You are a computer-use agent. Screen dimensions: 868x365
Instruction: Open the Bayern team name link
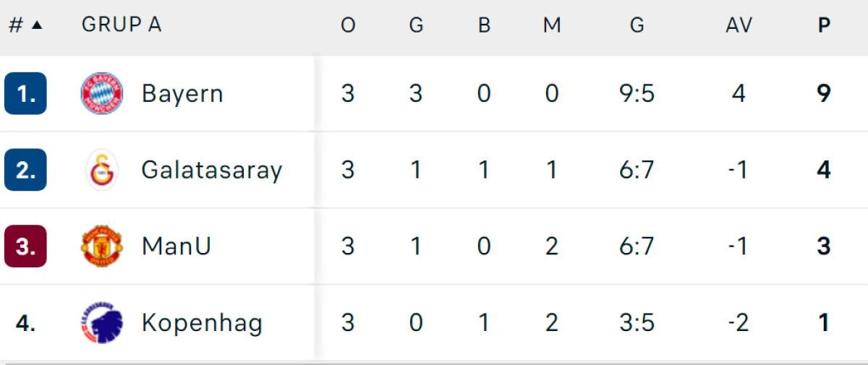182,93
